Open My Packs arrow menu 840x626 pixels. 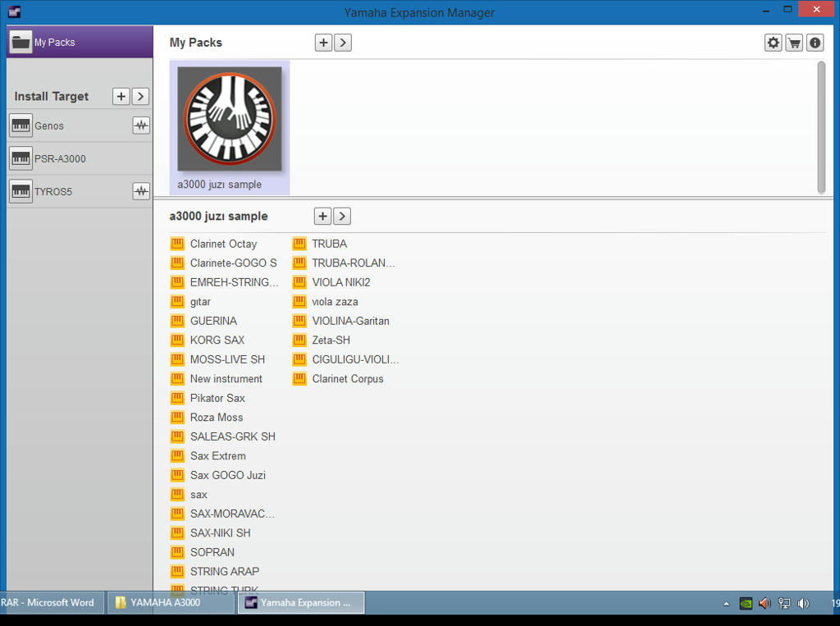(343, 43)
